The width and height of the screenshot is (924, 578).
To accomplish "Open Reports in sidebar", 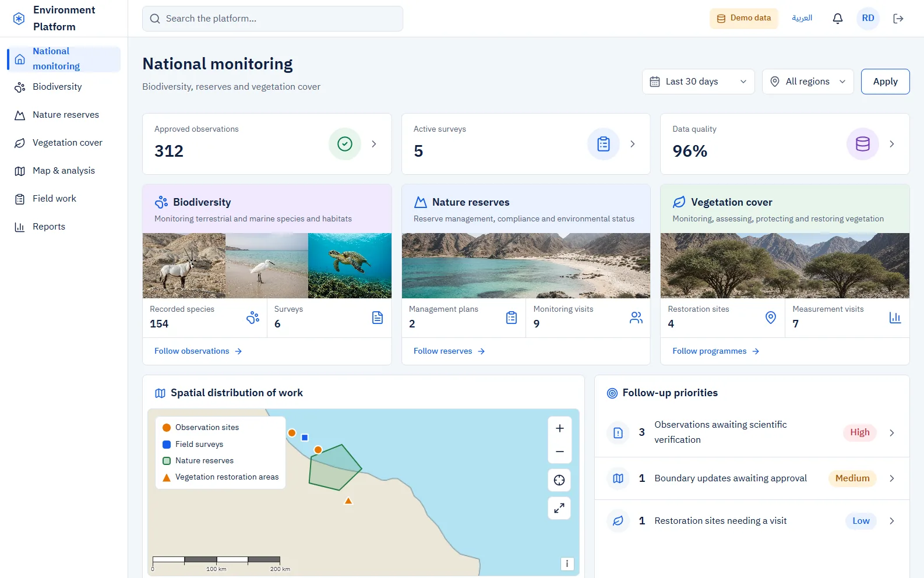I will tap(64, 227).
